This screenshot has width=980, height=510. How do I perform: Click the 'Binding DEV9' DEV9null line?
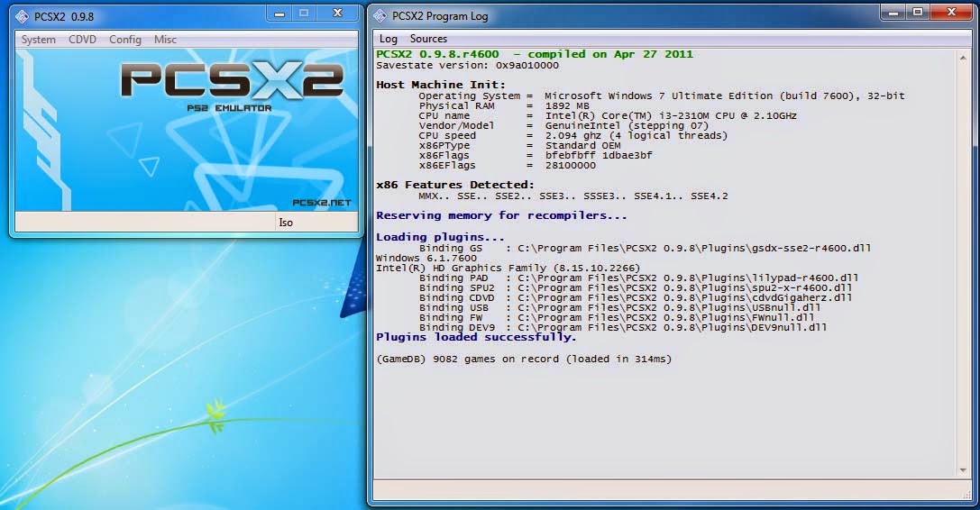622,327
